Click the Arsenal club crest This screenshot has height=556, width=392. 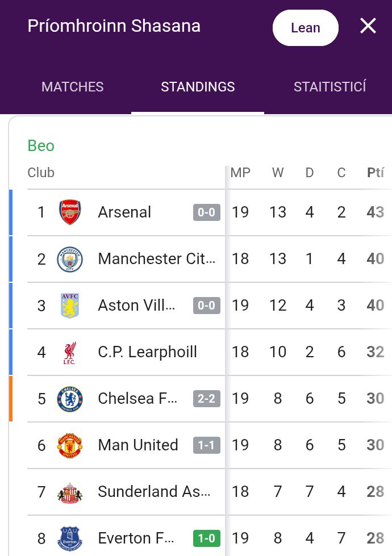tap(70, 212)
